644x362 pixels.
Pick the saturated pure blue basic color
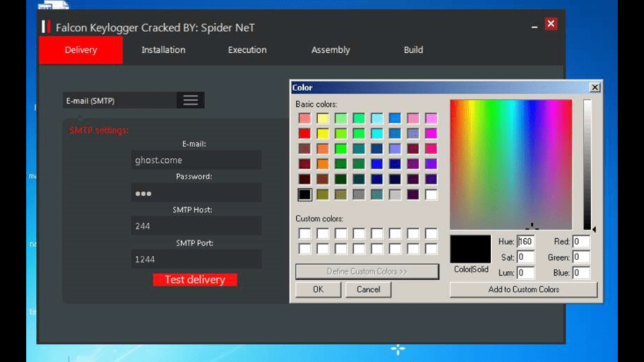(x=377, y=164)
